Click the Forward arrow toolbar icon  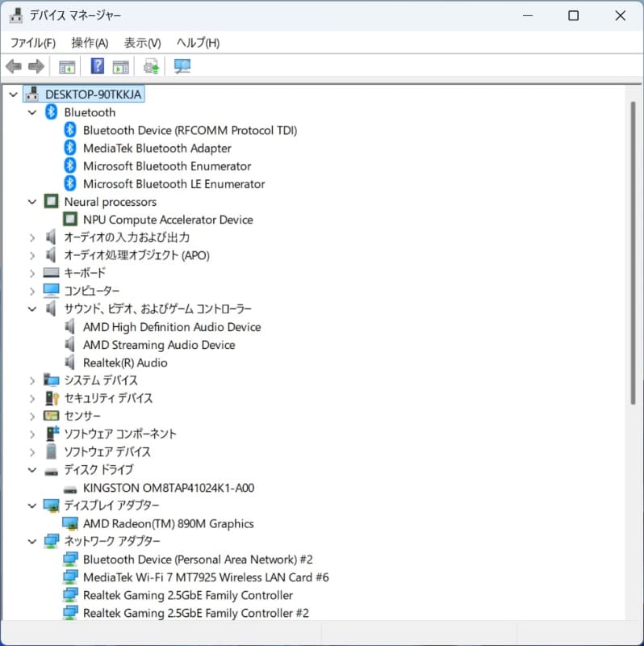(36, 66)
